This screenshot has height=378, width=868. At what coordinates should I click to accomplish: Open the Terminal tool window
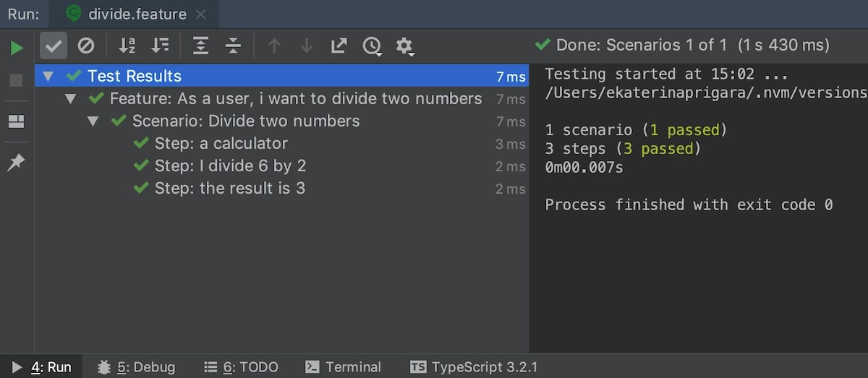[343, 367]
